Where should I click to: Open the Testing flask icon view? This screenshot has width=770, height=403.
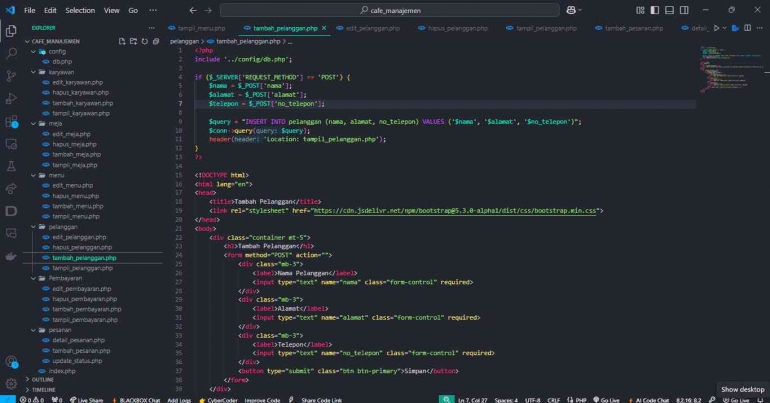11,166
